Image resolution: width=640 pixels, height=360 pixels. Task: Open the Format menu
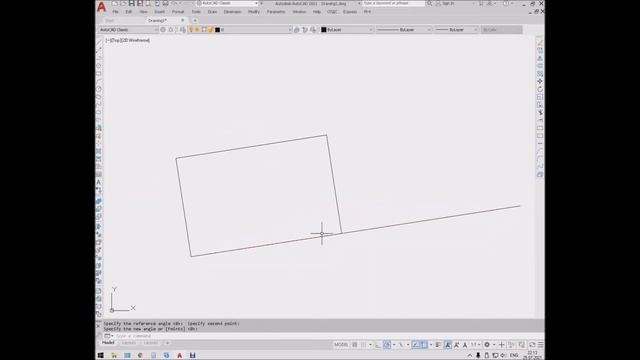[x=178, y=12]
